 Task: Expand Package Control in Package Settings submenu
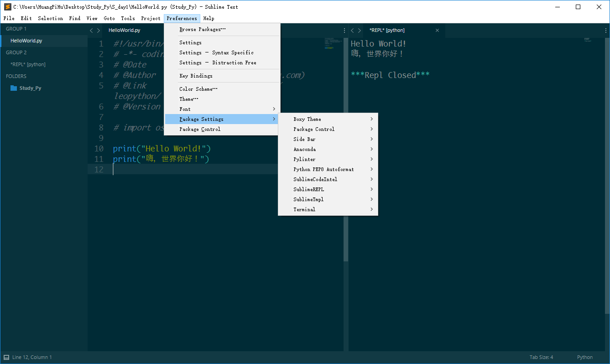pos(328,129)
